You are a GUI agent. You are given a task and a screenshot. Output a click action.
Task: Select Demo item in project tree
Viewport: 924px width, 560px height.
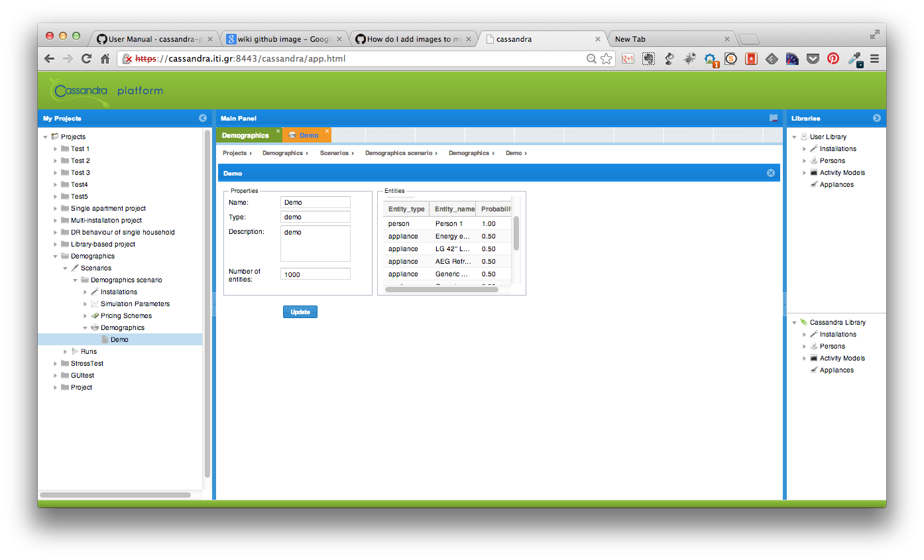[x=120, y=339]
